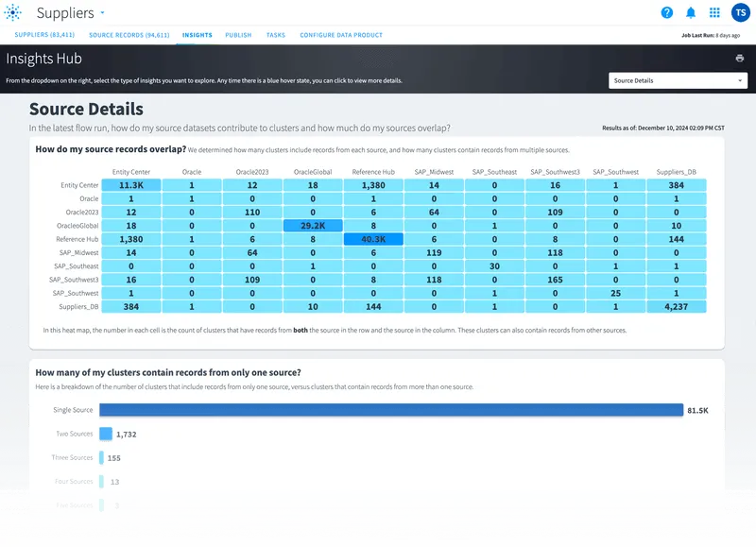
Task: Click Reference Hub row, Suppliers_DB 144 cell
Action: [677, 239]
